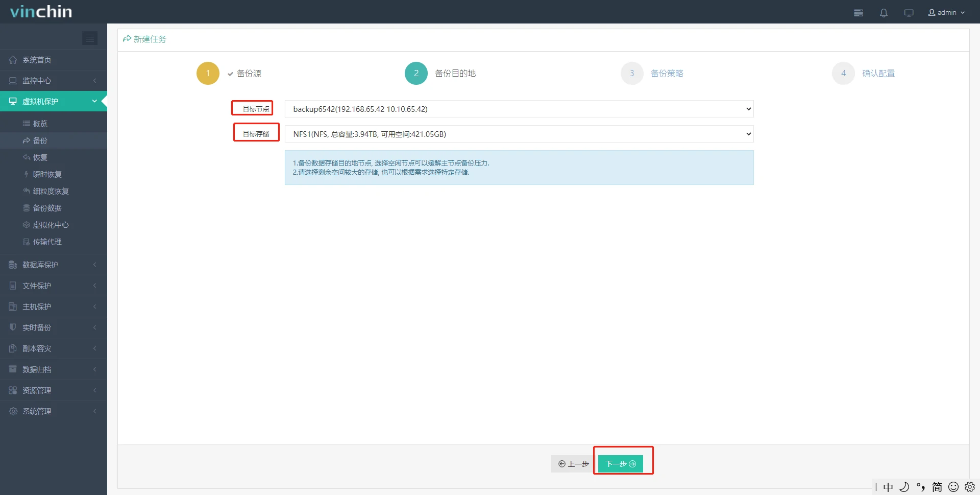This screenshot has height=495, width=980.
Task: Open the admin user menu
Action: click(x=946, y=12)
